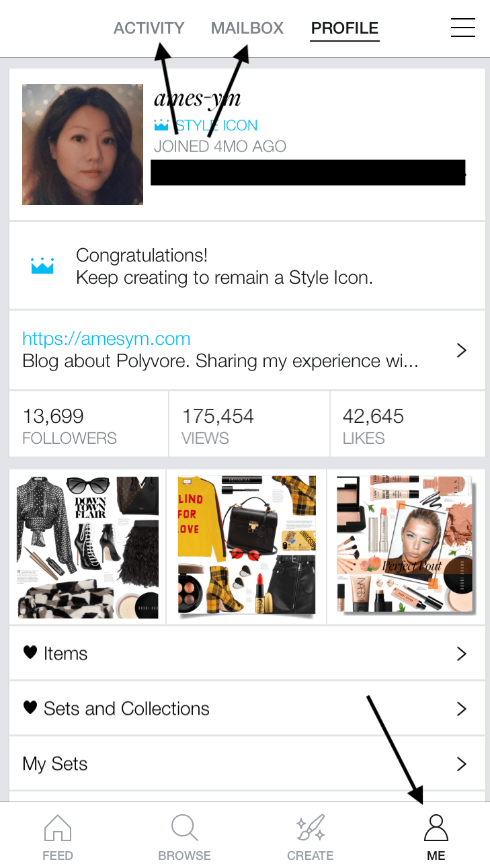Expand the Items row chevron
The height and width of the screenshot is (868, 490).
(x=461, y=654)
